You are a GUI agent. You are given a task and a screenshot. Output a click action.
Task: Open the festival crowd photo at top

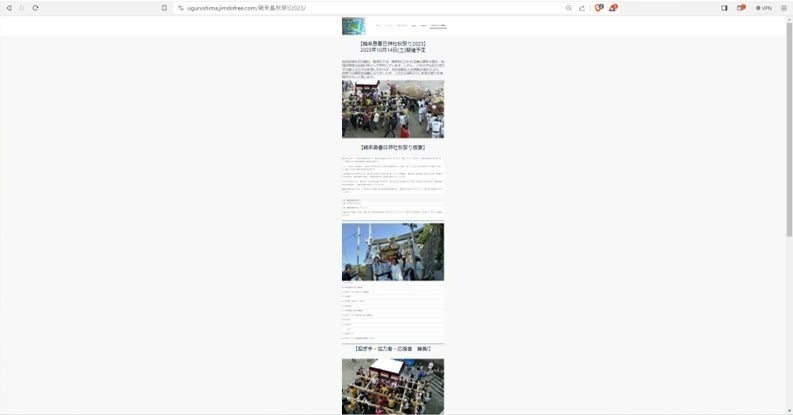point(392,109)
